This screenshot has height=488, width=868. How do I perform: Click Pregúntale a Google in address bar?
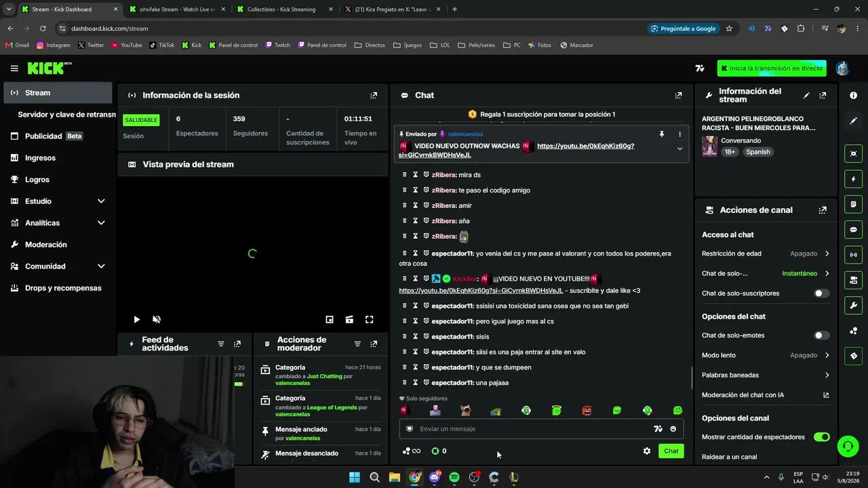683,28
